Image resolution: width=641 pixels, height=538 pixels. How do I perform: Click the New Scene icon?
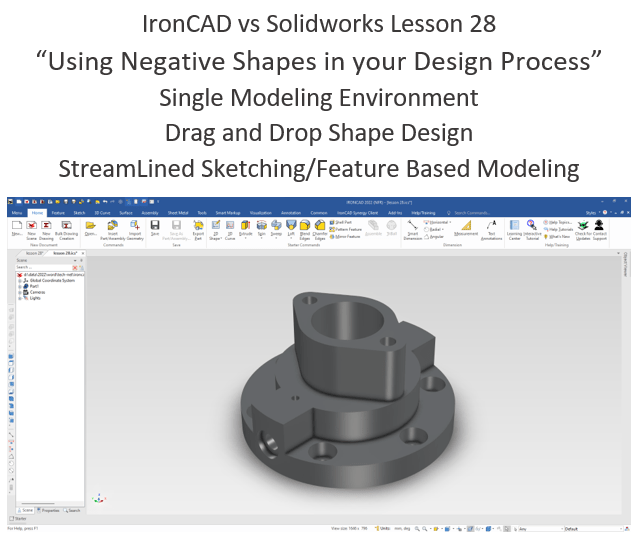(33, 228)
